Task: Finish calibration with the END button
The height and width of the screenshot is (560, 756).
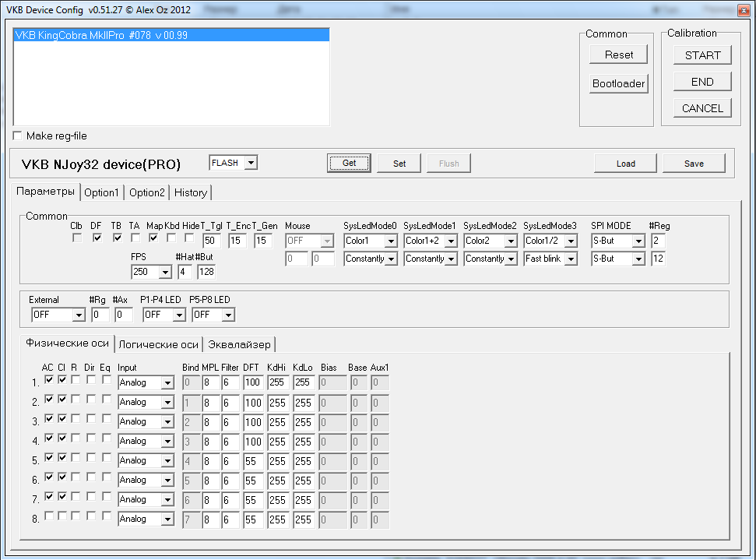Action: click(x=702, y=82)
